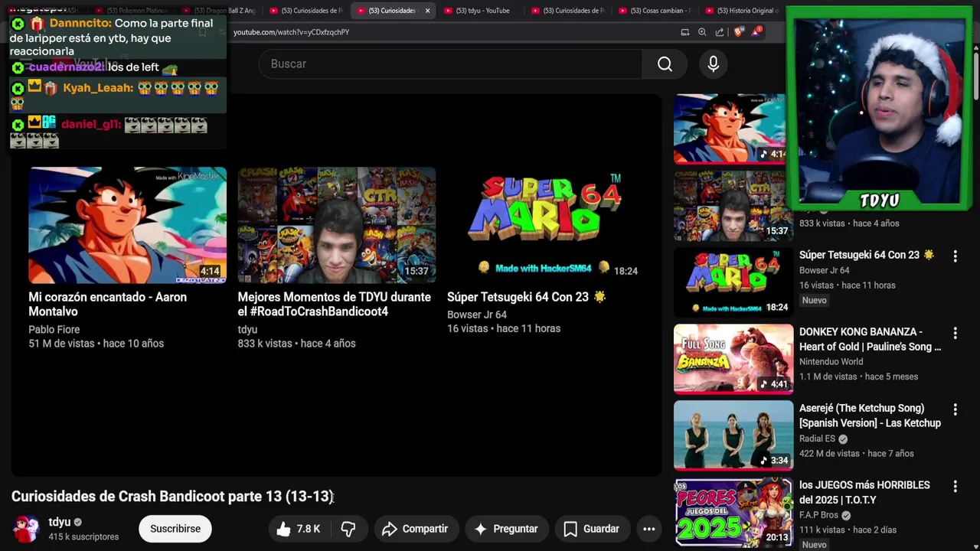
Task: Open Aserejé Ketchup Song sidebar thumbnail
Action: 733,435
